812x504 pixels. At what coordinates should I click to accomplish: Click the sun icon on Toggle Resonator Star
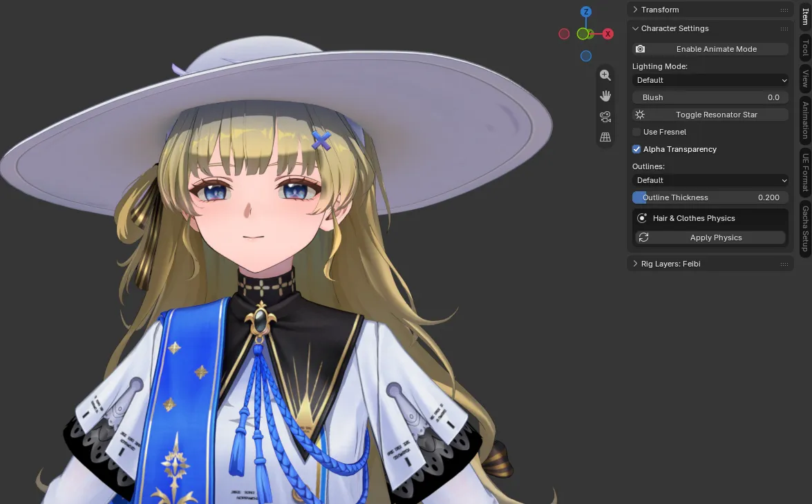point(640,115)
